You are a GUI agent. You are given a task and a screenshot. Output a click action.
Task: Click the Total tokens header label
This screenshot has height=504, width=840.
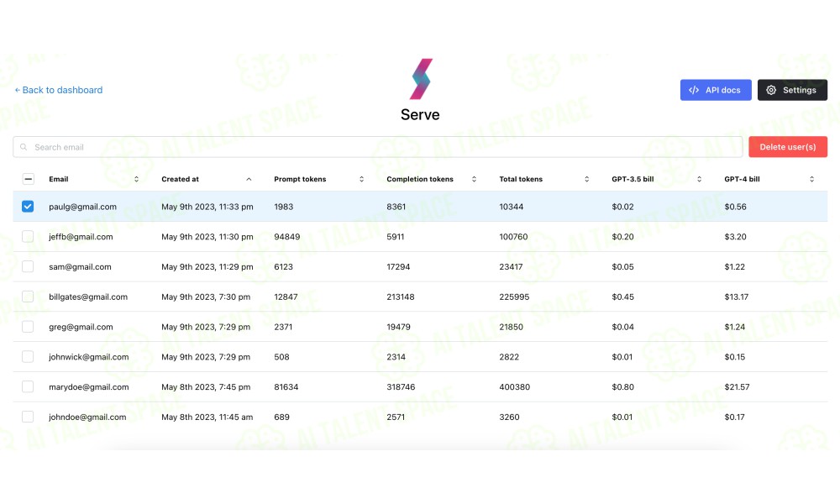coord(521,179)
